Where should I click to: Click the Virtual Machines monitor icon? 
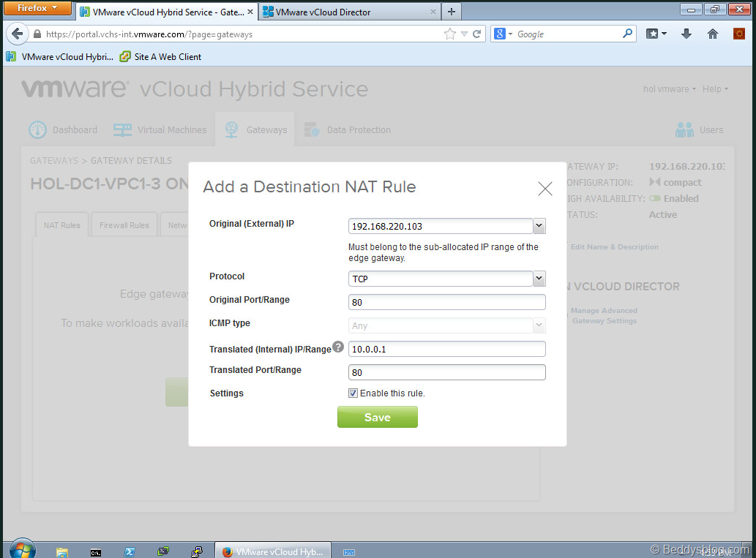tap(122, 129)
